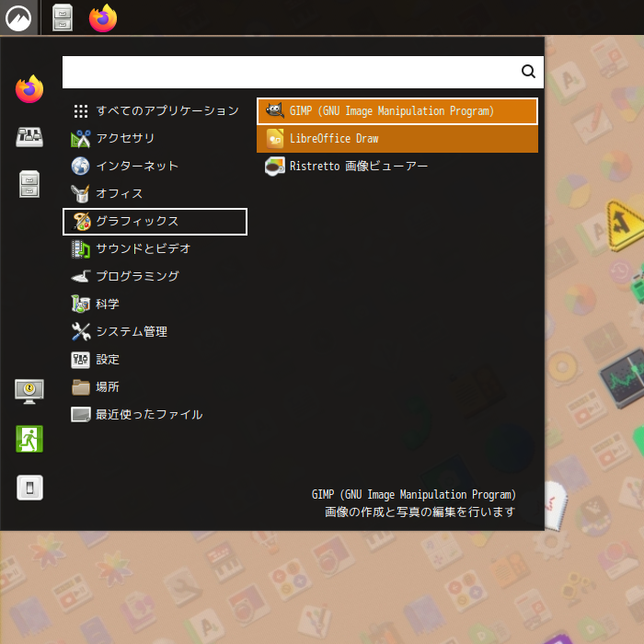
Task: Open the 場所 category
Action: click(x=155, y=387)
